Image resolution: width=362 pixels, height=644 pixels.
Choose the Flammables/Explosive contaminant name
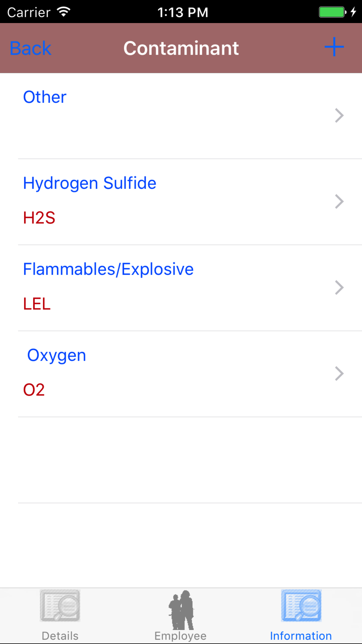[108, 269]
